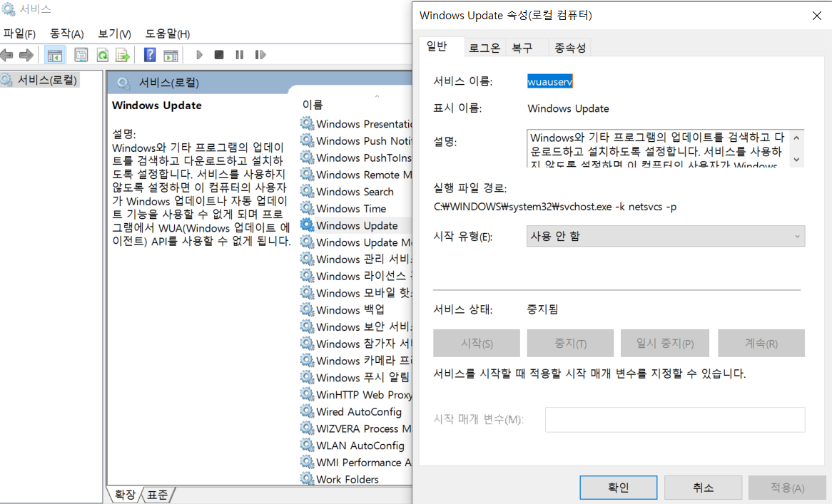Image resolution: width=832 pixels, height=504 pixels.
Task: Click gear icon of WLAN AutoConfig row
Action: 307,445
